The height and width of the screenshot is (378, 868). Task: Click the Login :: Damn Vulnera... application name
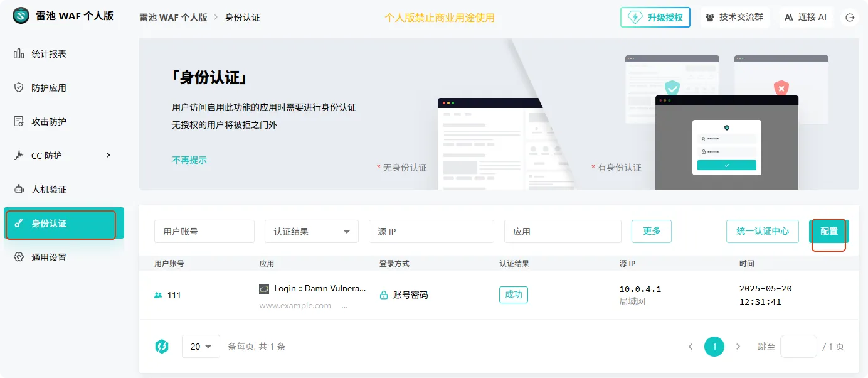(320, 289)
